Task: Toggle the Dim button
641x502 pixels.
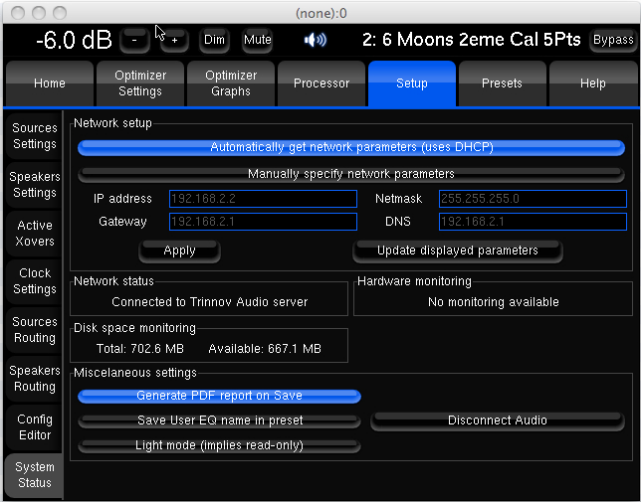Action: pos(214,40)
